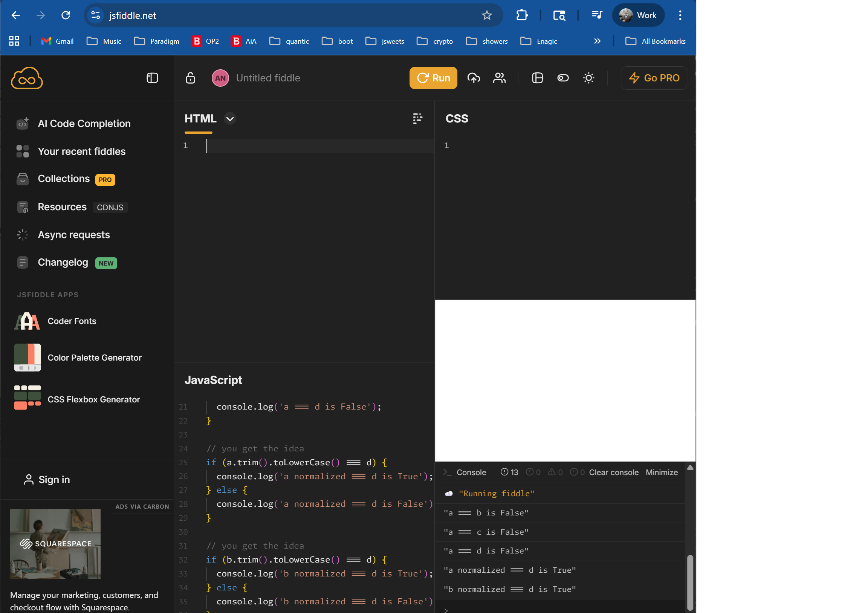868x613 pixels.
Task: Open the Chrome three-dot menu
Action: [680, 15]
